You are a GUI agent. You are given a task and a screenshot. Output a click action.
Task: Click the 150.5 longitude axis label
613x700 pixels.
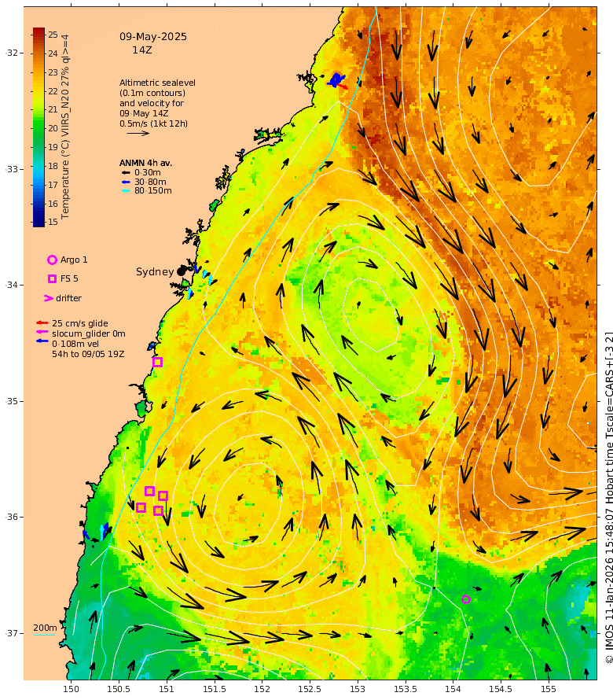118,689
